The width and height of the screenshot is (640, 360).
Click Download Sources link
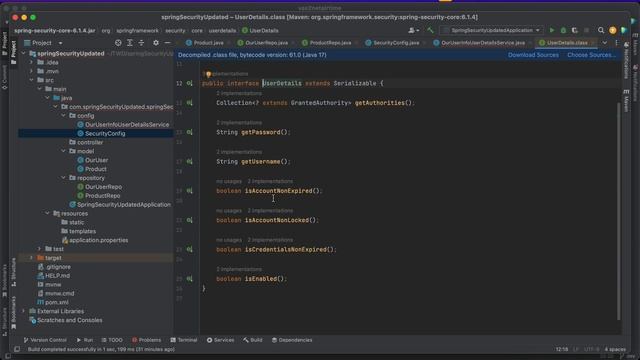tap(533, 55)
